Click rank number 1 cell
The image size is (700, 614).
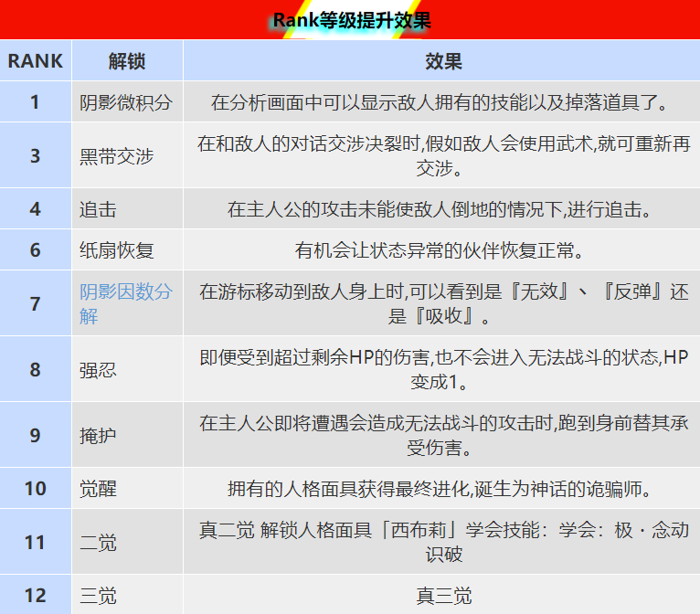(36, 101)
